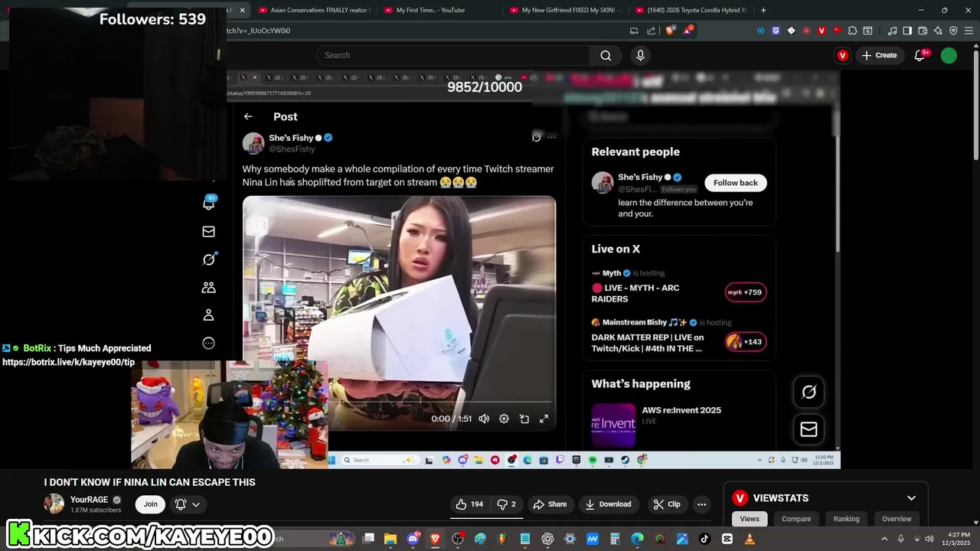Open the browser extensions puzzle icon

coord(852,31)
